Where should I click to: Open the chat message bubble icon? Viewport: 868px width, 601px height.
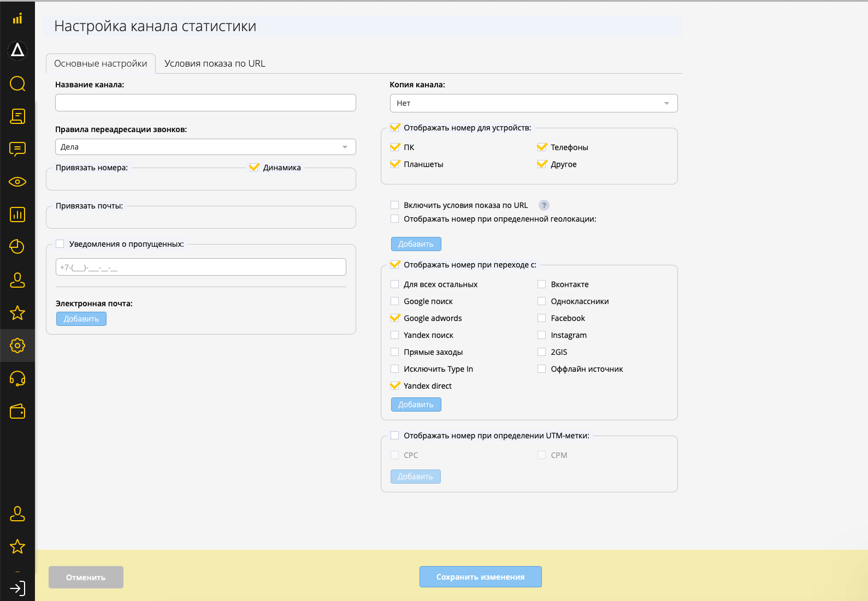[17, 149]
